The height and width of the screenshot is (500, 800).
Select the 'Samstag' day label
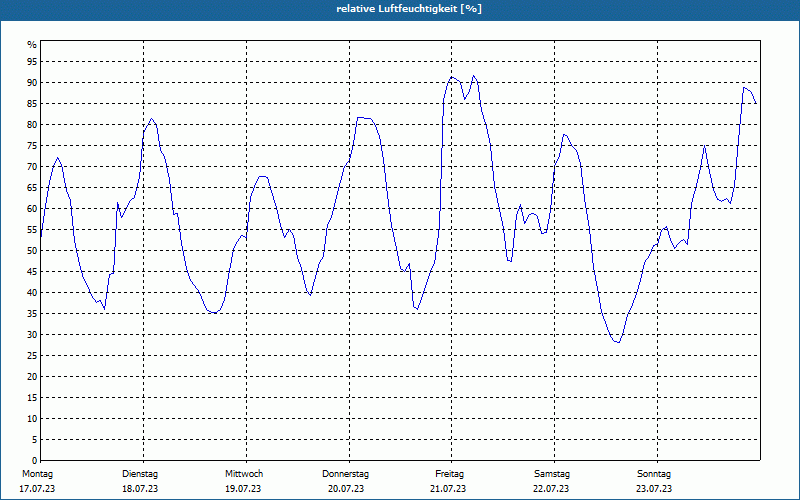[552, 474]
